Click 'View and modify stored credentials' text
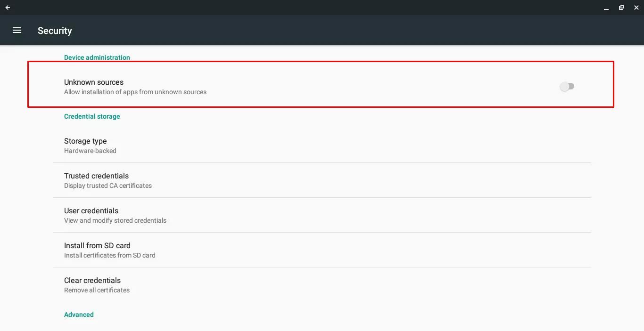 pyautogui.click(x=115, y=221)
